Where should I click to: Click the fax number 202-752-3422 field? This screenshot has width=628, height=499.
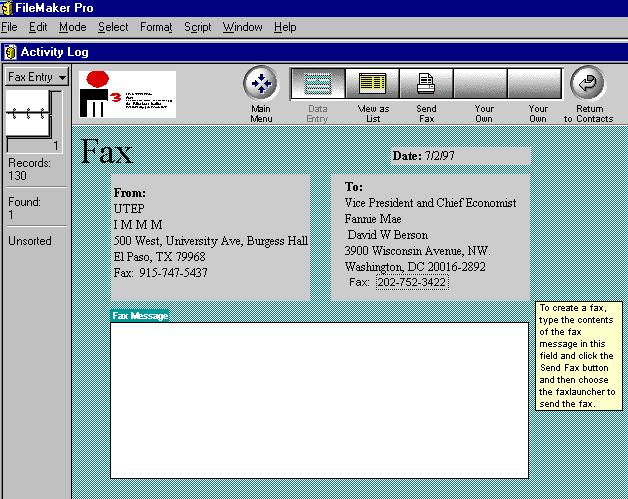(412, 283)
